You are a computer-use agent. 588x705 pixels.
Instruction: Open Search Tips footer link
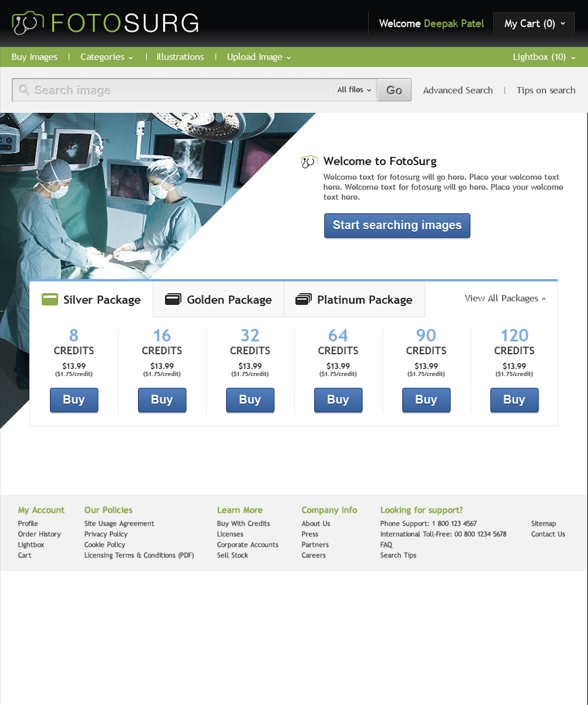coord(398,555)
